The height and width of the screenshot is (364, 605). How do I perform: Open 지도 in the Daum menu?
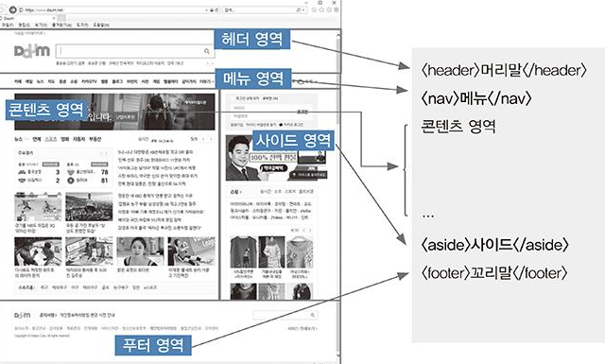51,81
